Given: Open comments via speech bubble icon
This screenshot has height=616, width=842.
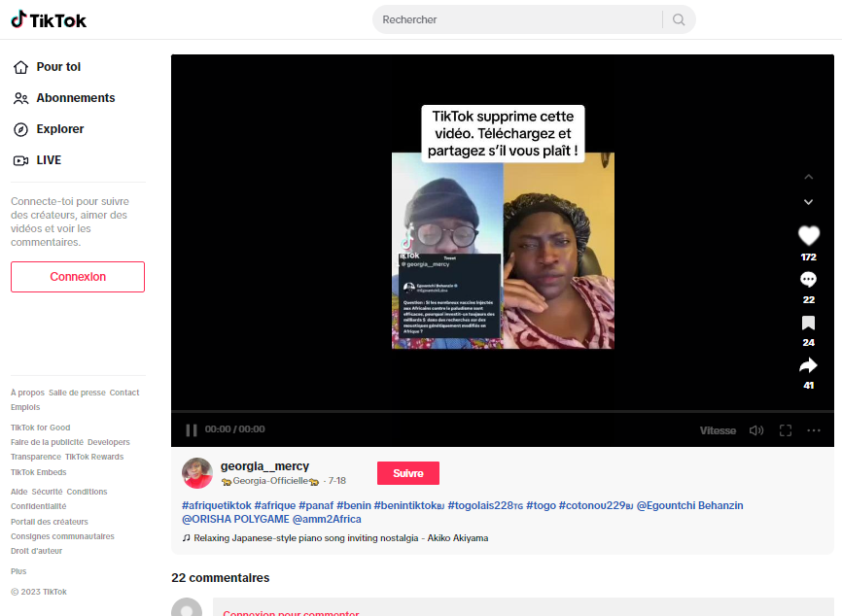Looking at the screenshot, I should point(809,279).
